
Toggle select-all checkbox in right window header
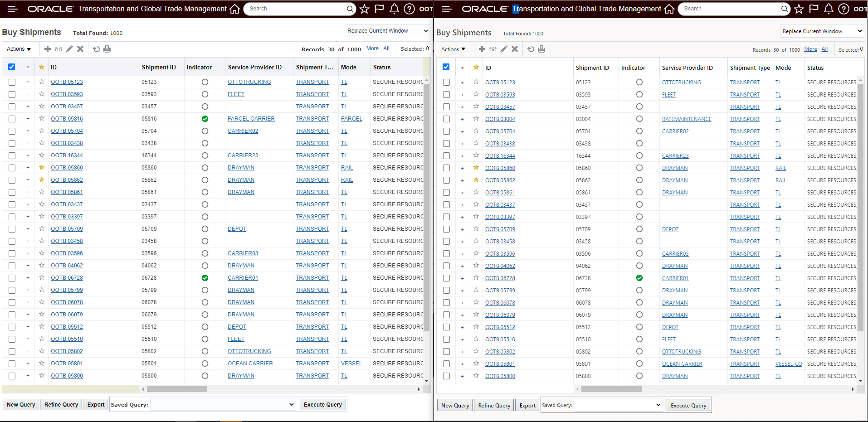tap(446, 67)
